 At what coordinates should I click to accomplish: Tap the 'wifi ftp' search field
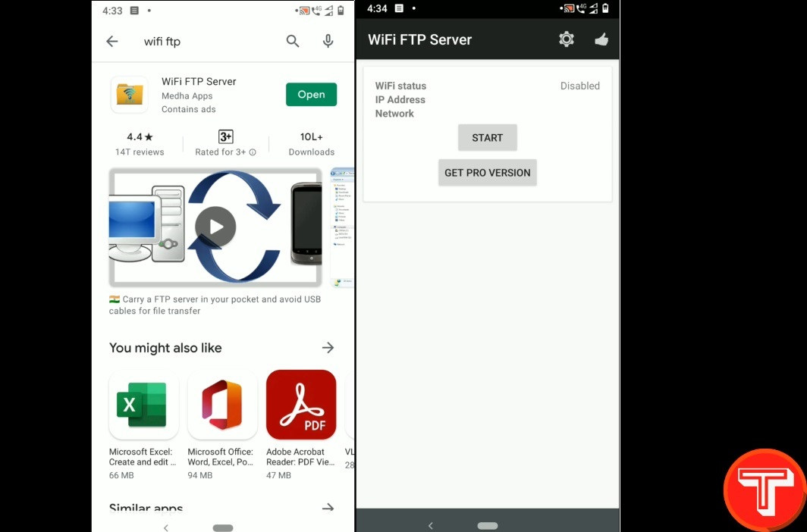(162, 42)
